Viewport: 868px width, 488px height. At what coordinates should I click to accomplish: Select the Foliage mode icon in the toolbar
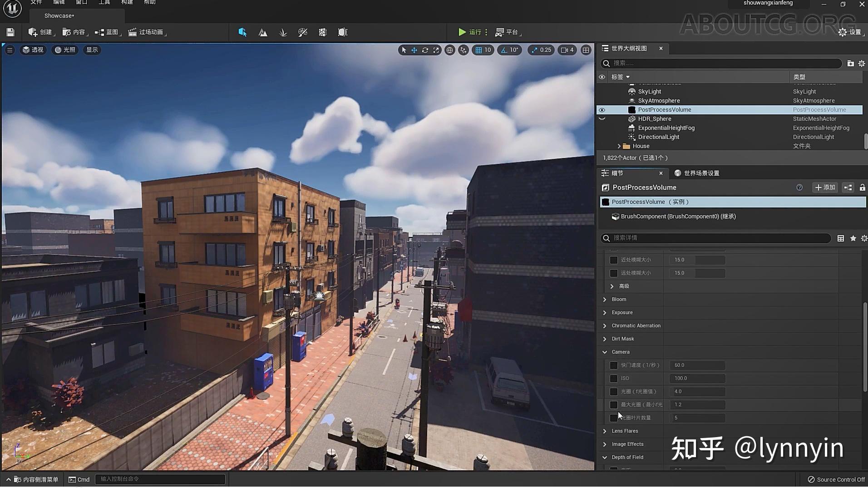tap(283, 32)
